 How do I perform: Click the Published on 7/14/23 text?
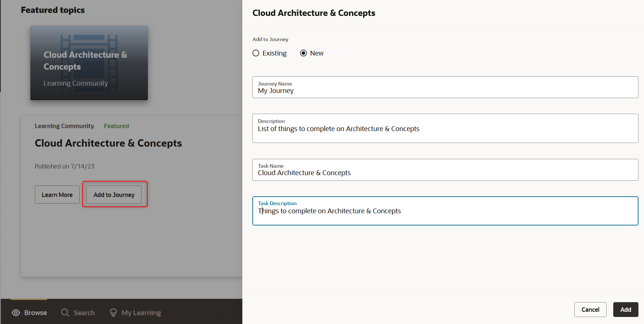tap(64, 166)
